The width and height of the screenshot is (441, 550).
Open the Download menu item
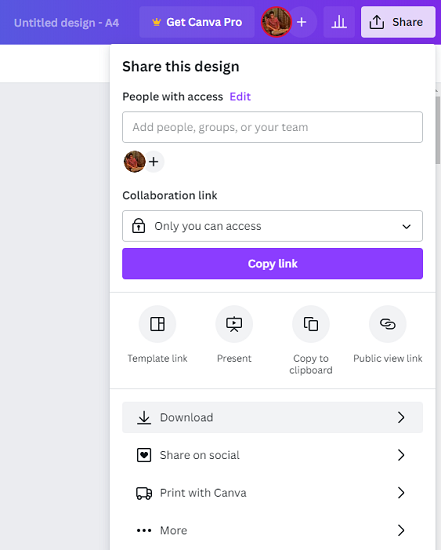coord(272,417)
